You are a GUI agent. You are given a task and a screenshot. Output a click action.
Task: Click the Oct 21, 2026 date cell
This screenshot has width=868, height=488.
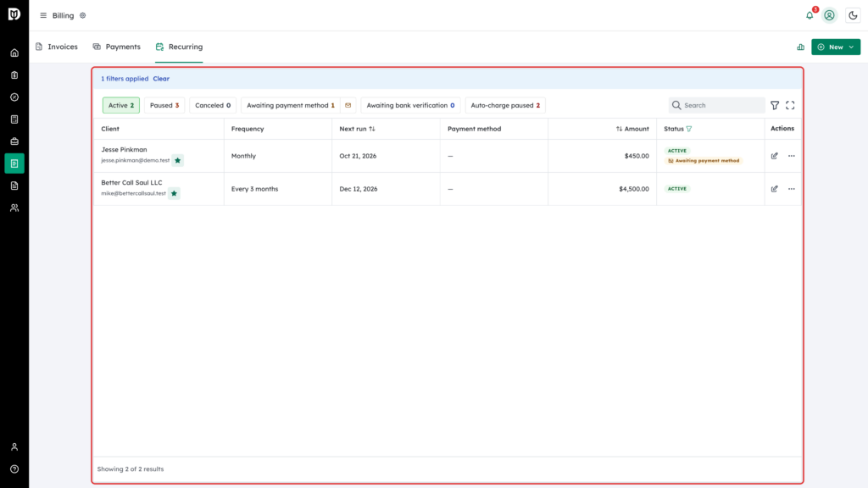pyautogui.click(x=358, y=156)
